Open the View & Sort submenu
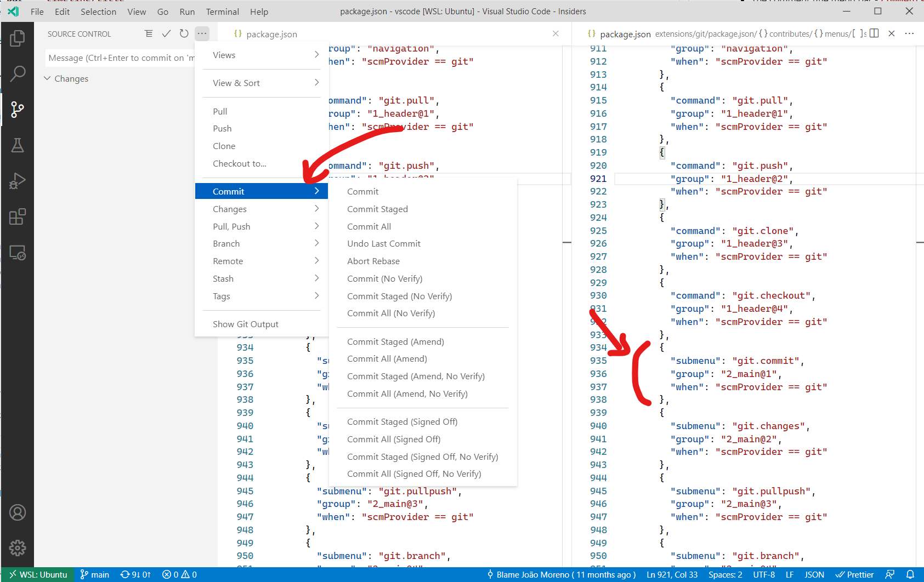Screen dimensions: 924x582 (236, 83)
